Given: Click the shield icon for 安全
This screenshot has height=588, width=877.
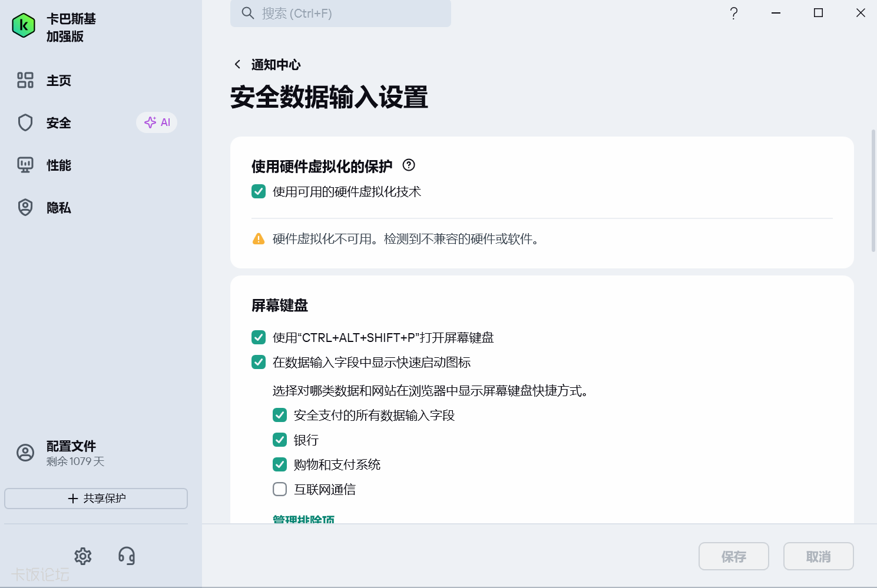Looking at the screenshot, I should tap(25, 122).
